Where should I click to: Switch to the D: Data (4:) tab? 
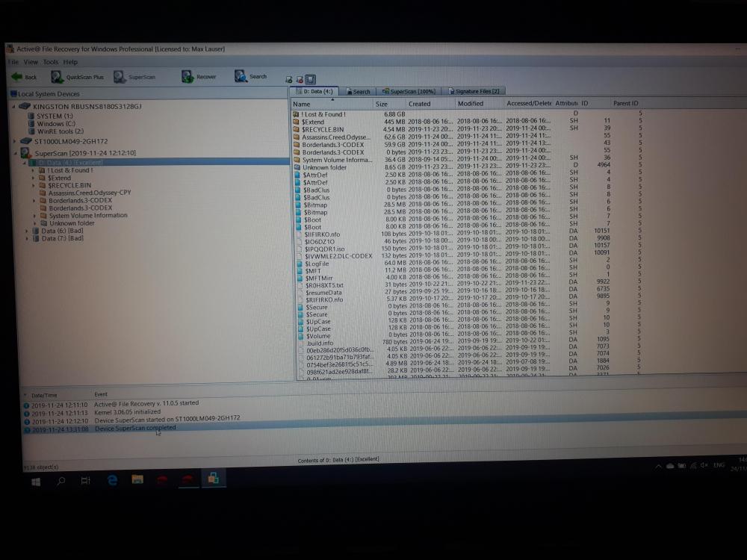coord(314,91)
